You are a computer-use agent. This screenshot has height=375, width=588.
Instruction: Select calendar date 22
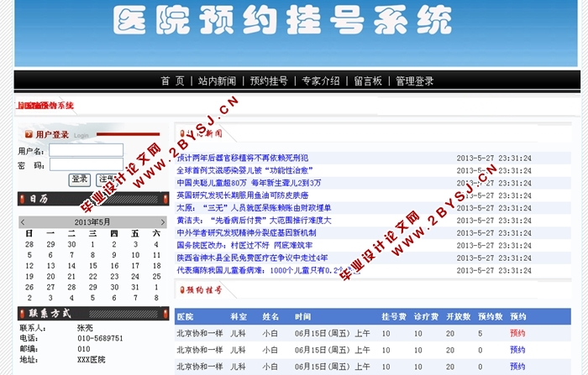tap(93, 277)
